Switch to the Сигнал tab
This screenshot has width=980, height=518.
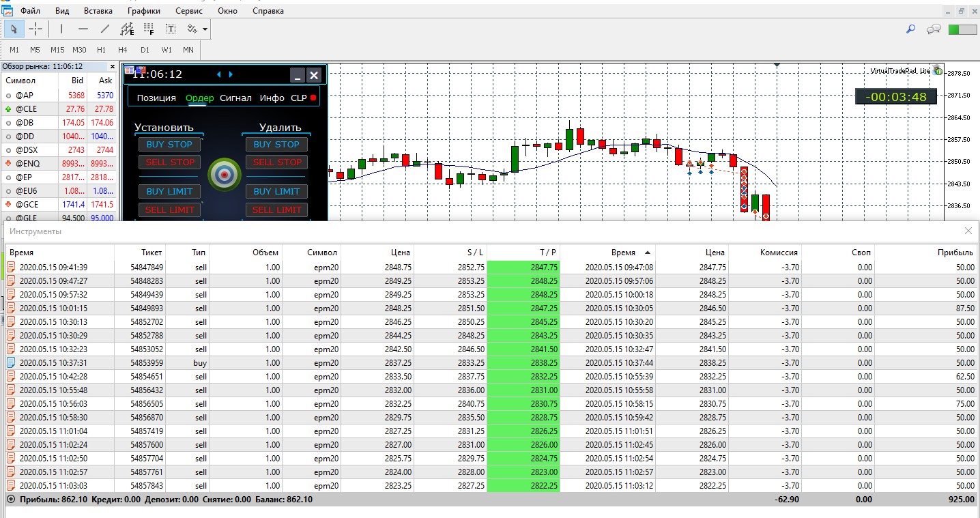(235, 98)
